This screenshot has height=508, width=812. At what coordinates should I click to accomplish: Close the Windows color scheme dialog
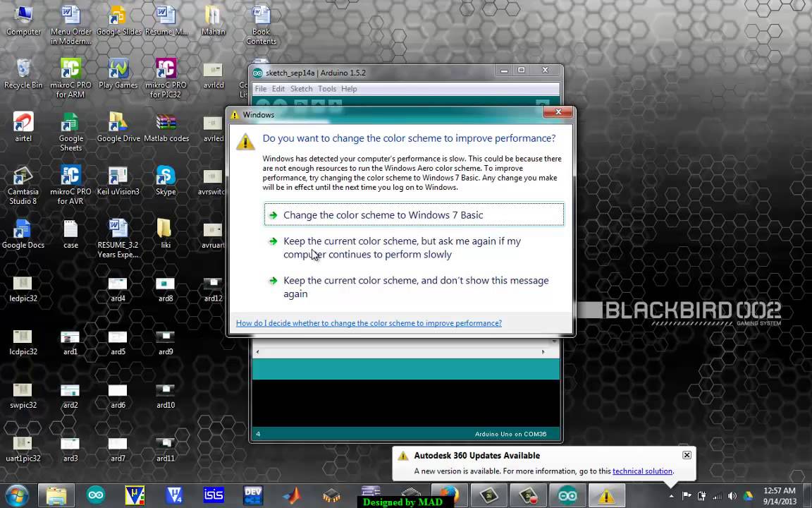(x=558, y=112)
